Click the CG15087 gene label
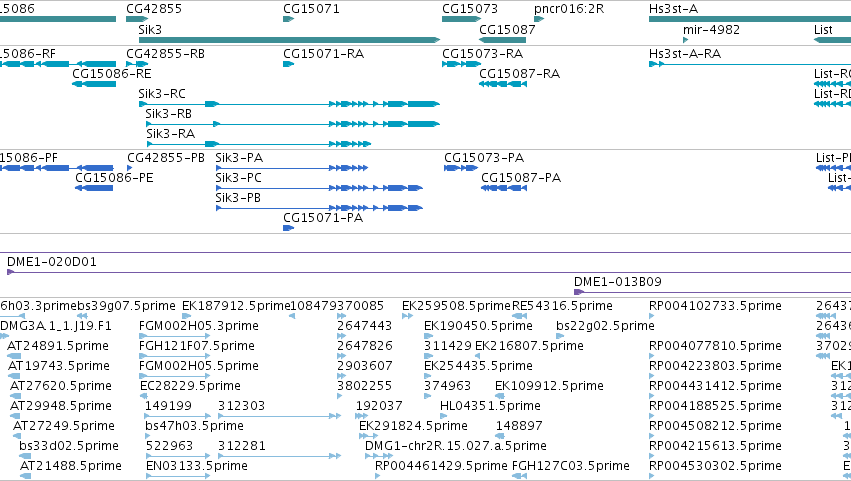This screenshot has height=481, width=851. 507,29
